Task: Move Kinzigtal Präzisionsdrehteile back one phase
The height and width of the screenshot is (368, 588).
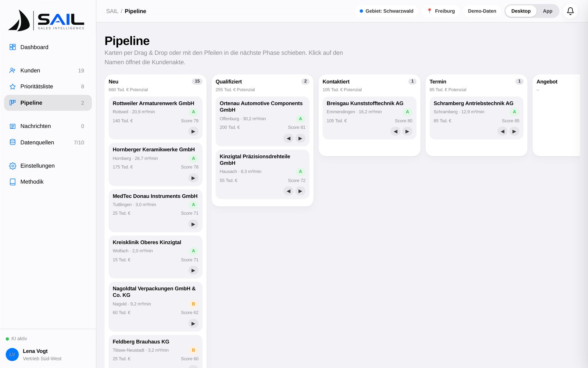Action: [x=288, y=191]
